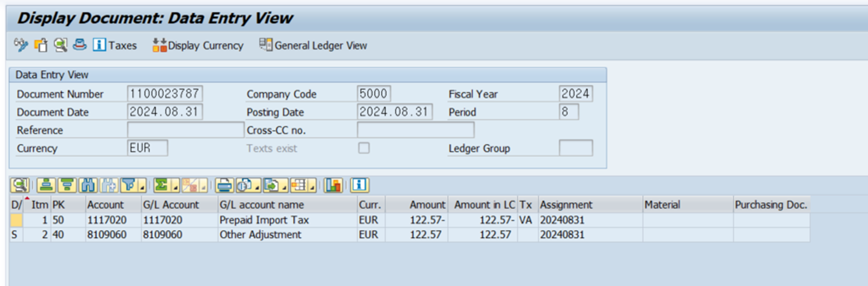Click the Document Date field
868x286 pixels.
[x=165, y=111]
